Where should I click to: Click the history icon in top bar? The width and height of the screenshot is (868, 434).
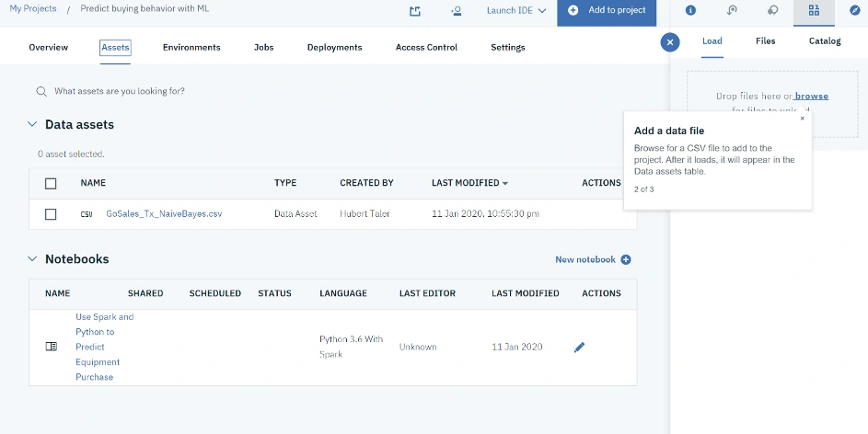732,10
